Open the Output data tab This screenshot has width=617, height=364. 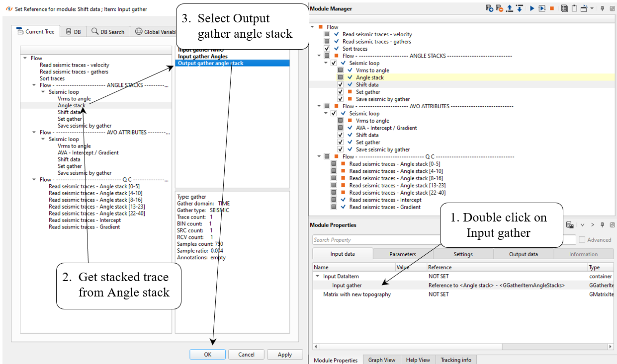(523, 254)
